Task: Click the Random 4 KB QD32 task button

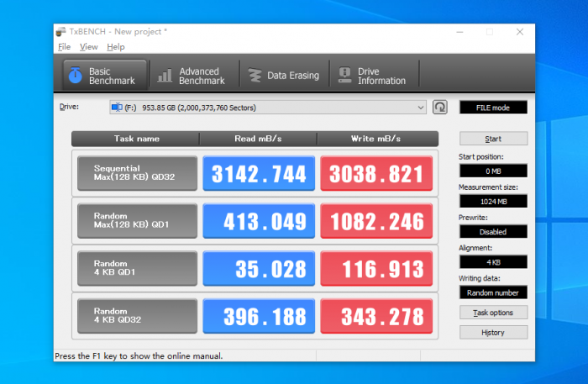Action: click(x=137, y=316)
